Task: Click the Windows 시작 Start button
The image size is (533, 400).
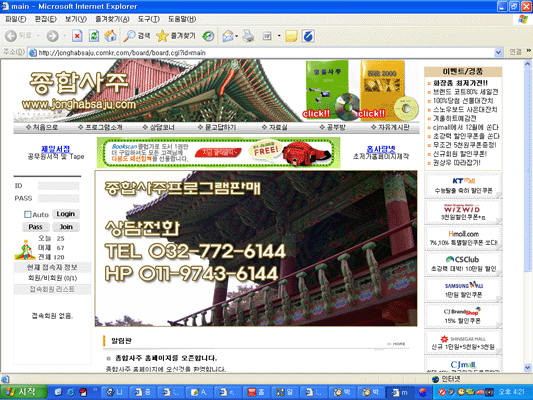Action: (23, 392)
